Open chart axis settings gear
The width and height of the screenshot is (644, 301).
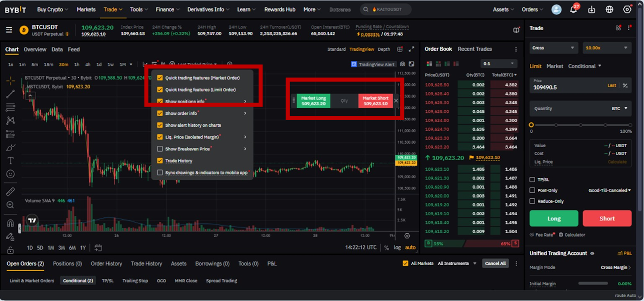tap(407, 236)
